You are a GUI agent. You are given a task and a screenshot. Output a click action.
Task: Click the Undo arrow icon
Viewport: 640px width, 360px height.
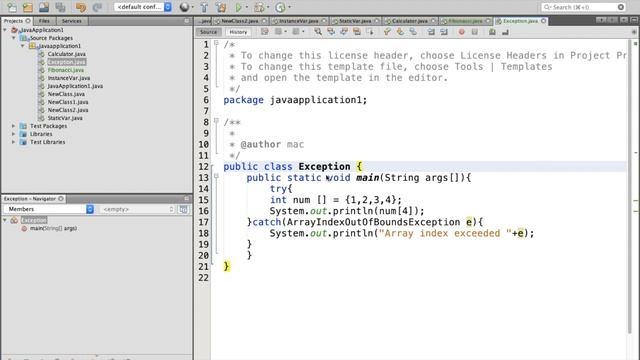pos(81,7)
